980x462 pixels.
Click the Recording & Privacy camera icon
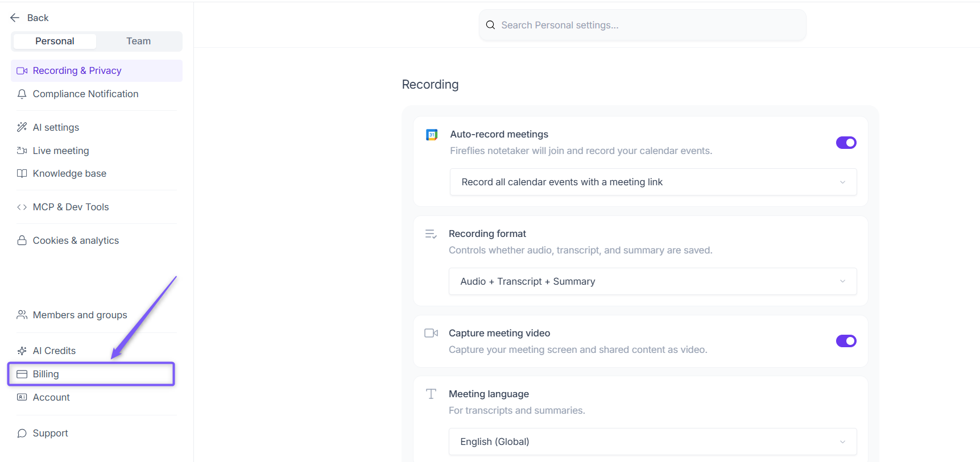22,70
